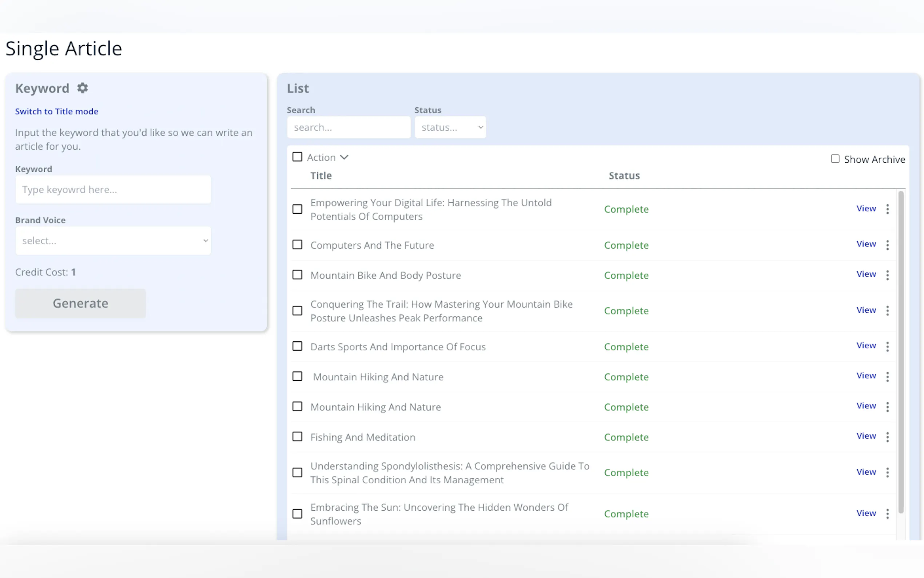Tick the select-all checkbox beside Action
924x578 pixels.
pyautogui.click(x=297, y=157)
